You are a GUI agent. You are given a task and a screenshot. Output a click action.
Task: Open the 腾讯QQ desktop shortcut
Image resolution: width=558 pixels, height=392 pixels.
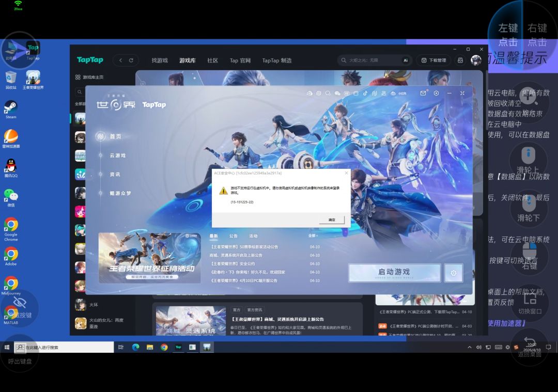[11, 168]
